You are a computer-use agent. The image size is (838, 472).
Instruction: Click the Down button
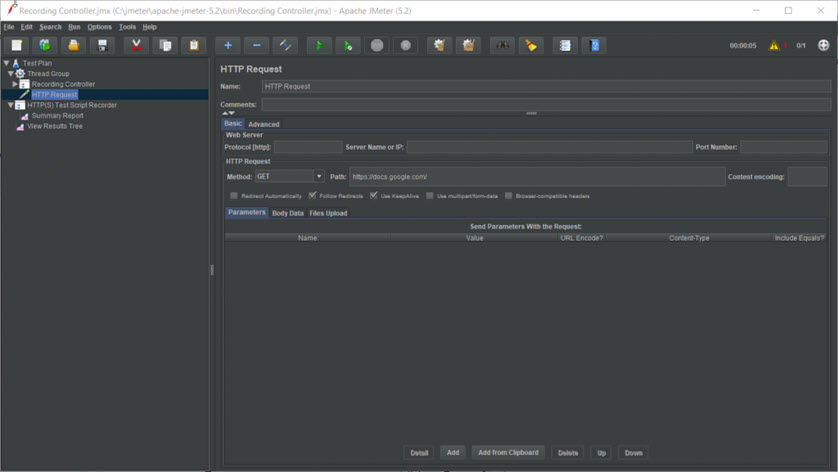click(633, 453)
